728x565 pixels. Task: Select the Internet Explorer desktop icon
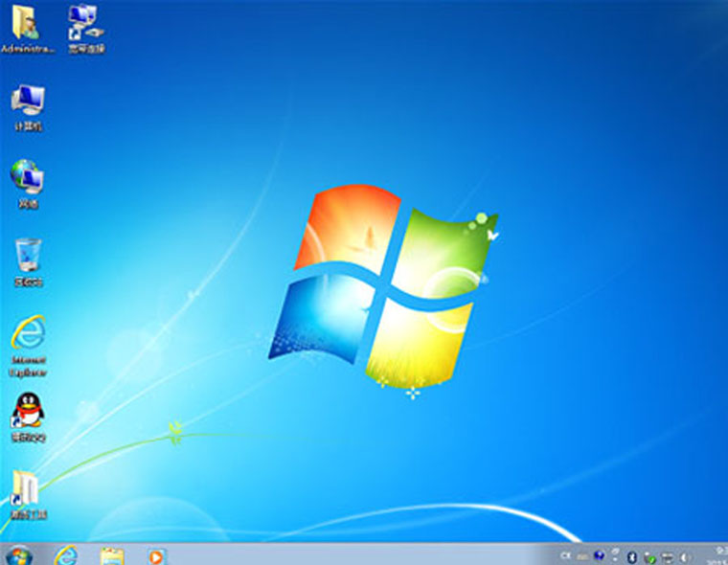click(x=28, y=347)
